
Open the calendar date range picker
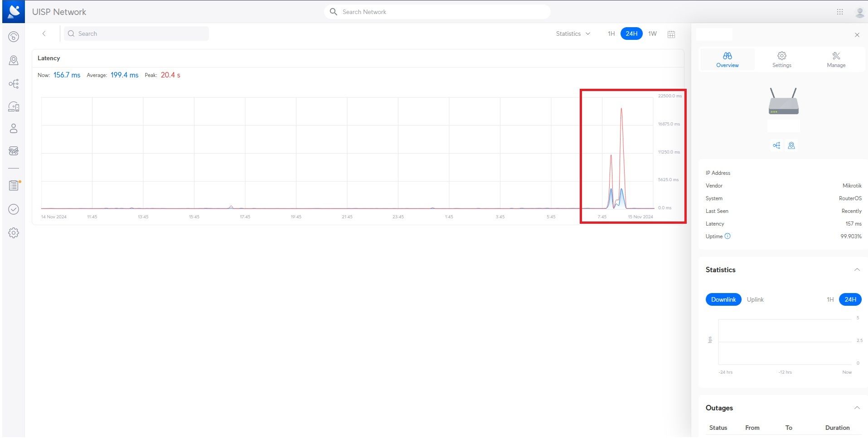coord(671,34)
